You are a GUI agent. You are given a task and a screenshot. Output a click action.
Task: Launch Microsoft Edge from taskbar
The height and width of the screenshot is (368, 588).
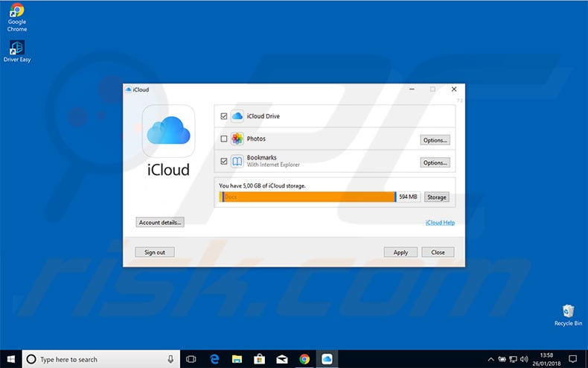(214, 359)
